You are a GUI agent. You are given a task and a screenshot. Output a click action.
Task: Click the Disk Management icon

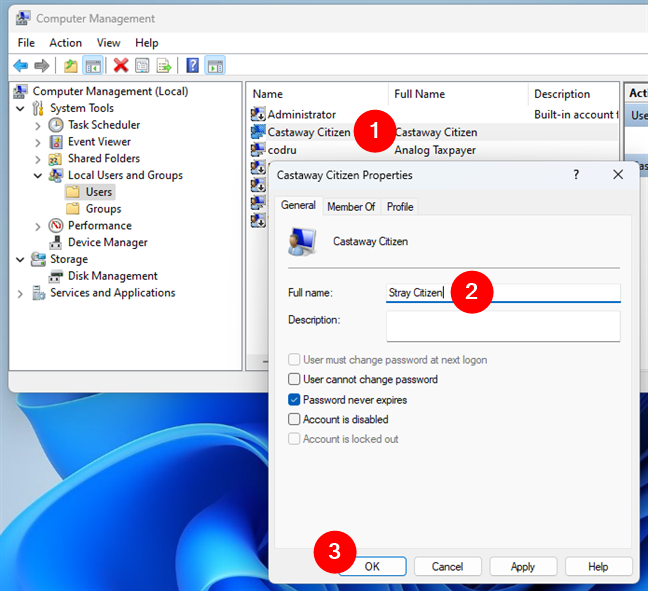click(x=56, y=276)
